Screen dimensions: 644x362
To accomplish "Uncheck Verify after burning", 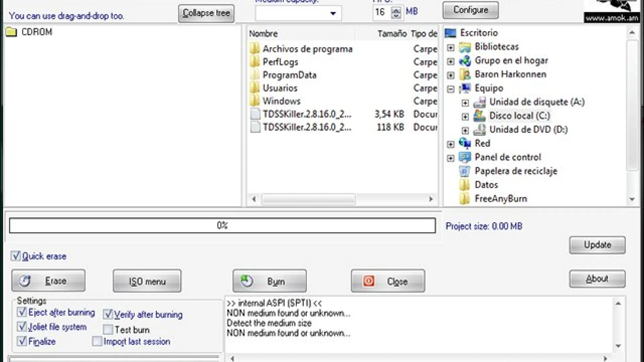I will (x=108, y=314).
